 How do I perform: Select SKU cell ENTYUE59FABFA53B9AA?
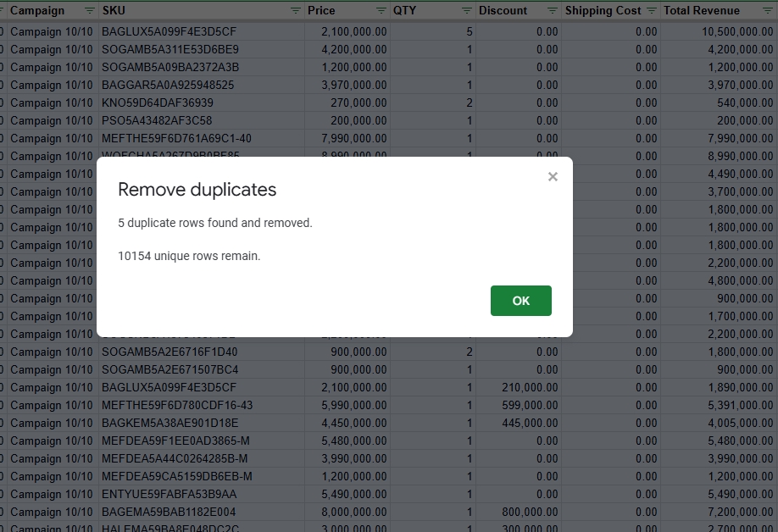pyautogui.click(x=202, y=495)
